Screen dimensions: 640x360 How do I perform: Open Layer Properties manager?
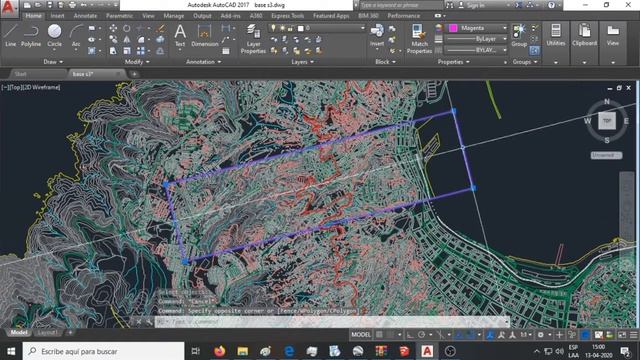pyautogui.click(x=253, y=39)
